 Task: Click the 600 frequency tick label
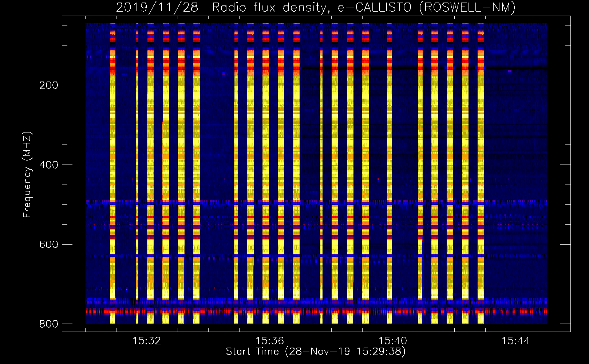pos(49,244)
